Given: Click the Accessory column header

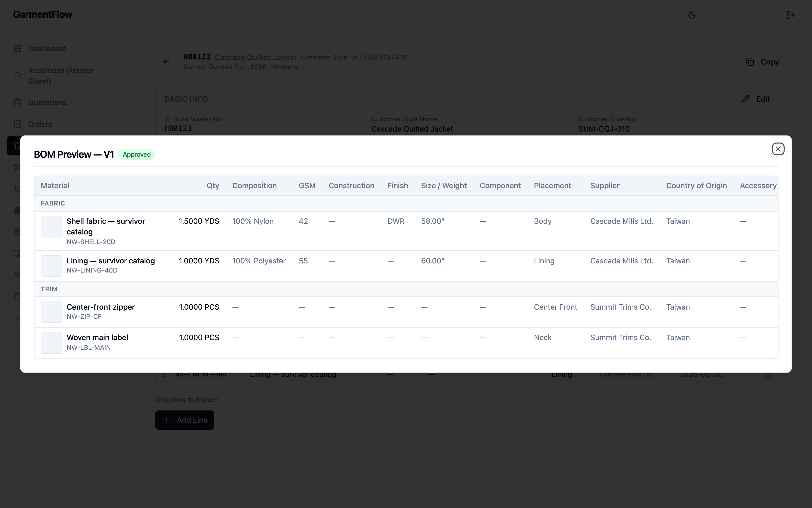Looking at the screenshot, I should pos(758,186).
